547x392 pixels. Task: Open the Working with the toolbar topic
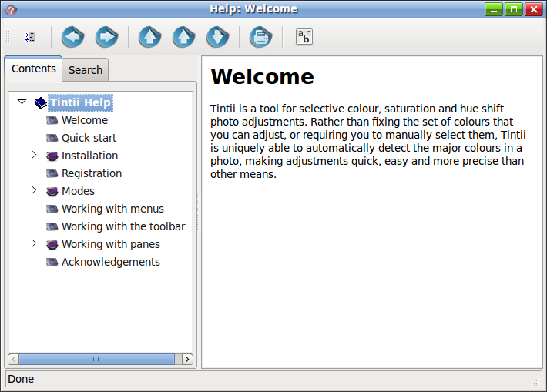pos(123,226)
